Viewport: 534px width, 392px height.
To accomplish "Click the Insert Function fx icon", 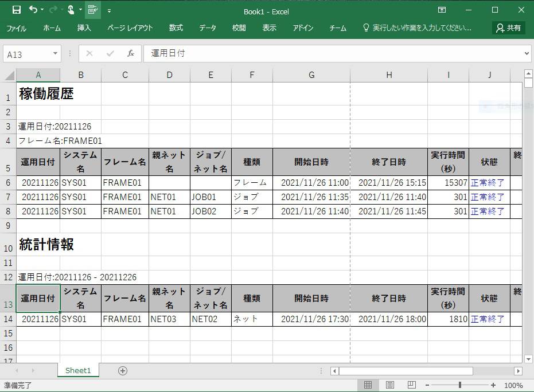I will click(131, 53).
